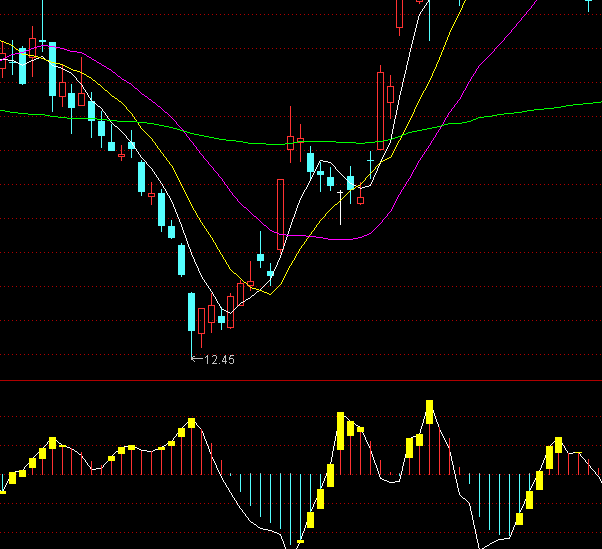Select the cyan candlestick at top right corner
This screenshot has height=549, width=602.
coord(588,4)
